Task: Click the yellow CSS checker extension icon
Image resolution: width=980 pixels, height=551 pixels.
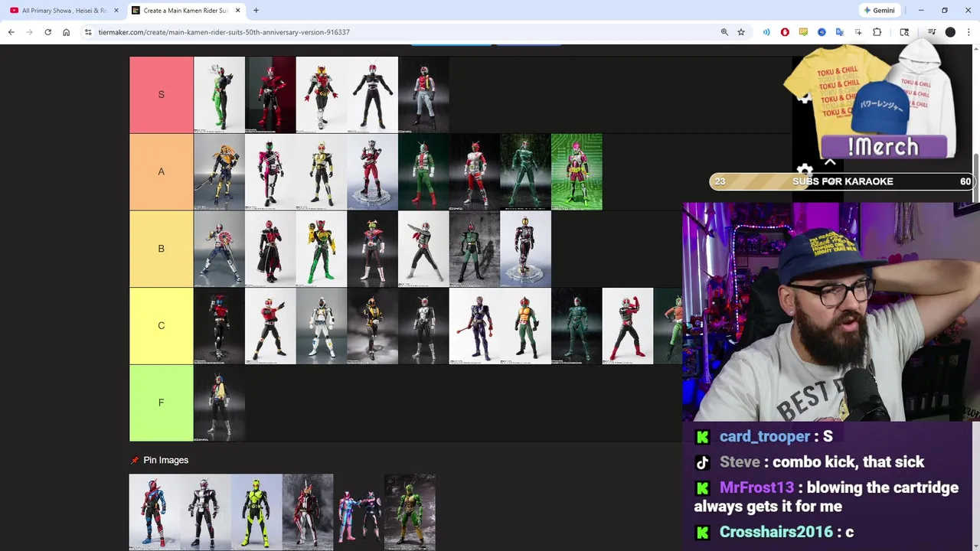Action: (x=803, y=32)
